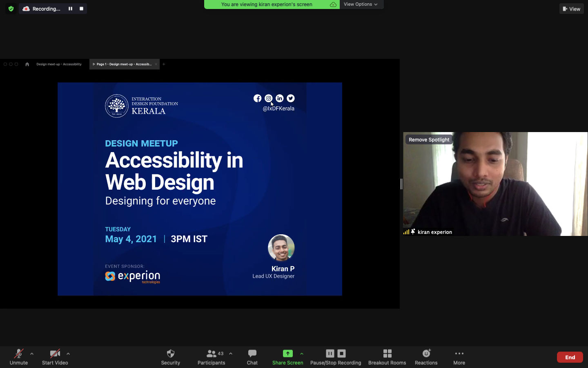Open Breakout Rooms
The width and height of the screenshot is (588, 368).
[x=387, y=357]
